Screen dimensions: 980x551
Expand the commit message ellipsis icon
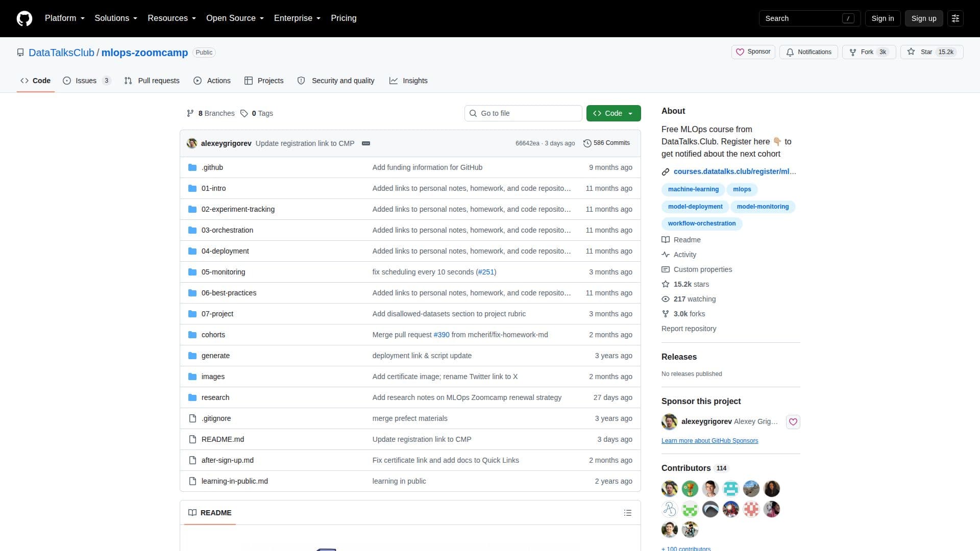pos(366,143)
